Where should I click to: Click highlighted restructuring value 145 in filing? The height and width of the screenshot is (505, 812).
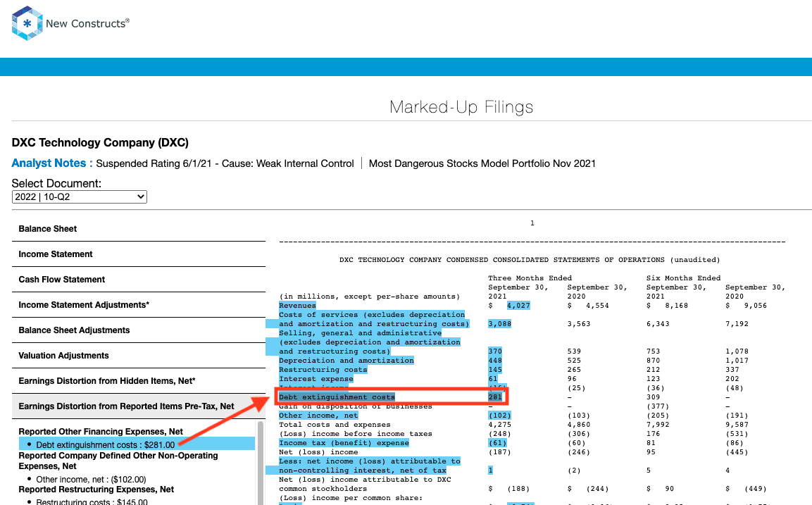(494, 370)
